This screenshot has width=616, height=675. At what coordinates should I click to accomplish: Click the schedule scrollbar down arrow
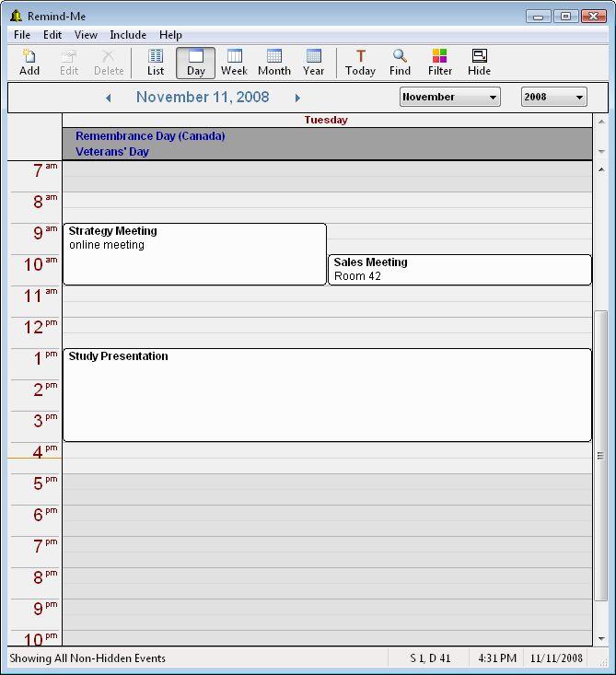point(601,639)
